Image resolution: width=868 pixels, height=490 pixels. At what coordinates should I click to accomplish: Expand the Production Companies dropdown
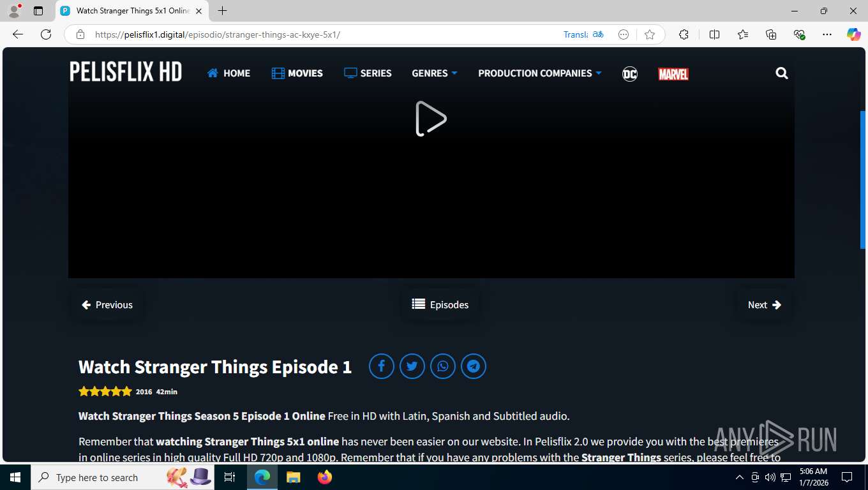coord(540,73)
